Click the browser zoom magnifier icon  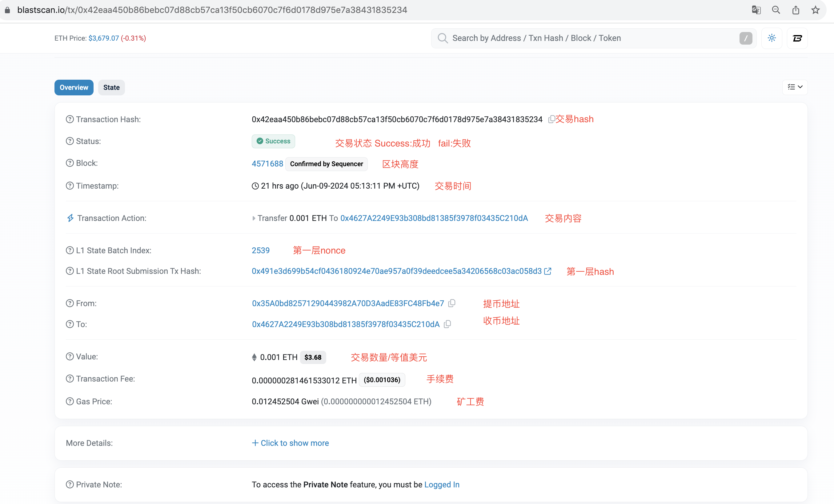[776, 10]
